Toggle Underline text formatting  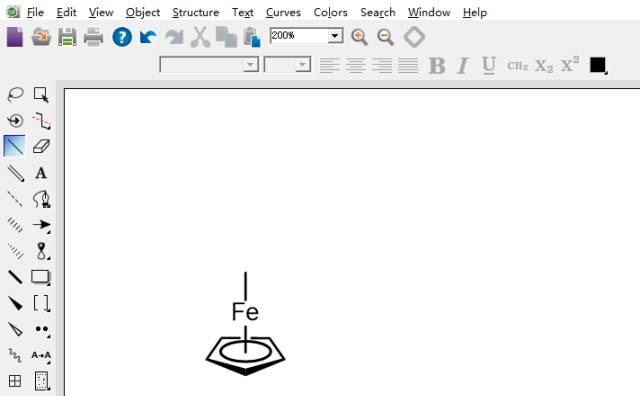489,65
